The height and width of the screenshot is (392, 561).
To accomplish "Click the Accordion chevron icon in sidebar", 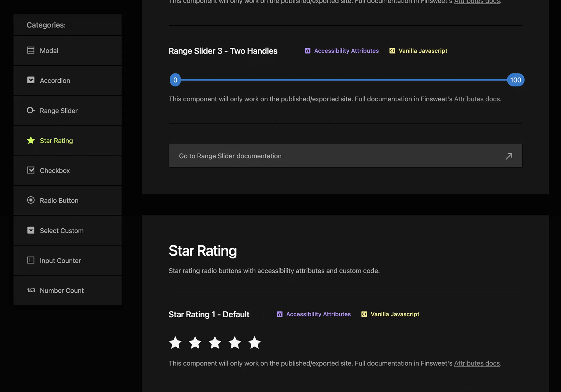I will 31,80.
